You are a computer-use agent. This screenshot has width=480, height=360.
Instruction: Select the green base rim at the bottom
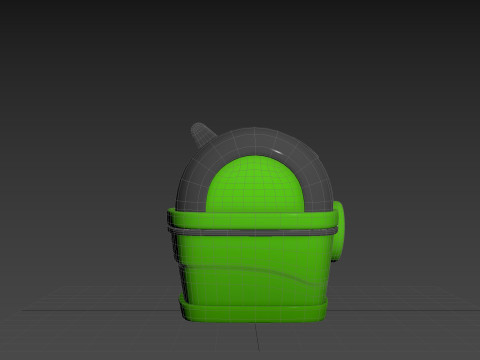point(253,312)
